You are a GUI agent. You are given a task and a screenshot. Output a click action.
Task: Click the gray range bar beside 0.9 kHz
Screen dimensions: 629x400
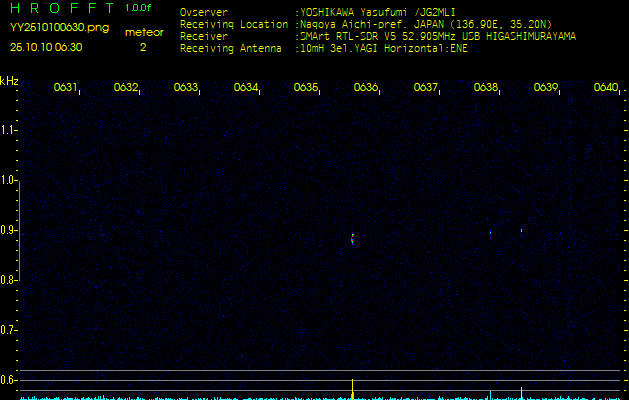coord(19,231)
